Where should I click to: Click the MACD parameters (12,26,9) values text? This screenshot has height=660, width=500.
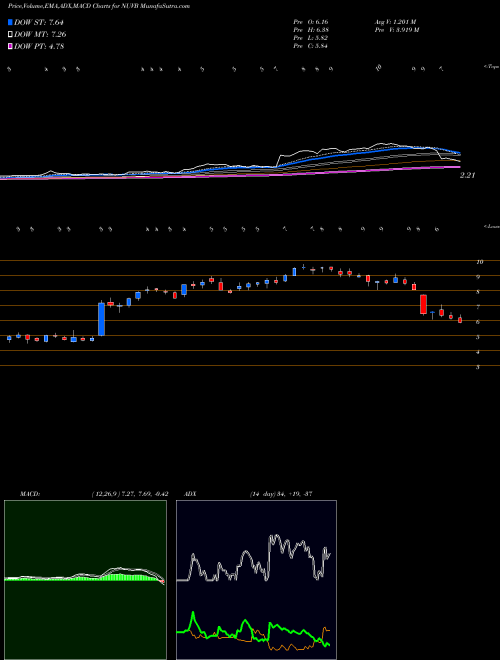[x=130, y=493]
